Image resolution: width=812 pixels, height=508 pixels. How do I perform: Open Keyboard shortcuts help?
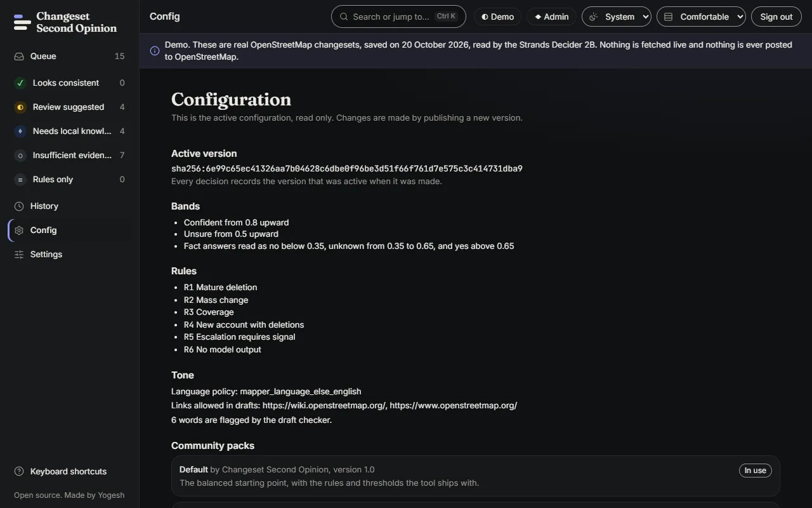click(69, 471)
